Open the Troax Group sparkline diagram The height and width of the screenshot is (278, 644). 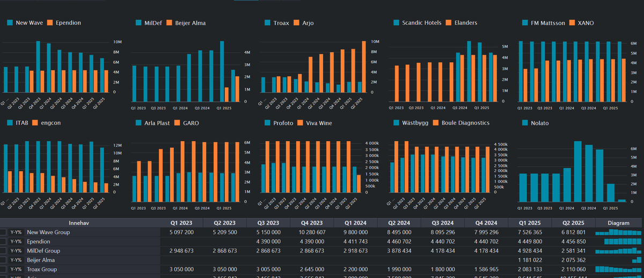(618, 269)
